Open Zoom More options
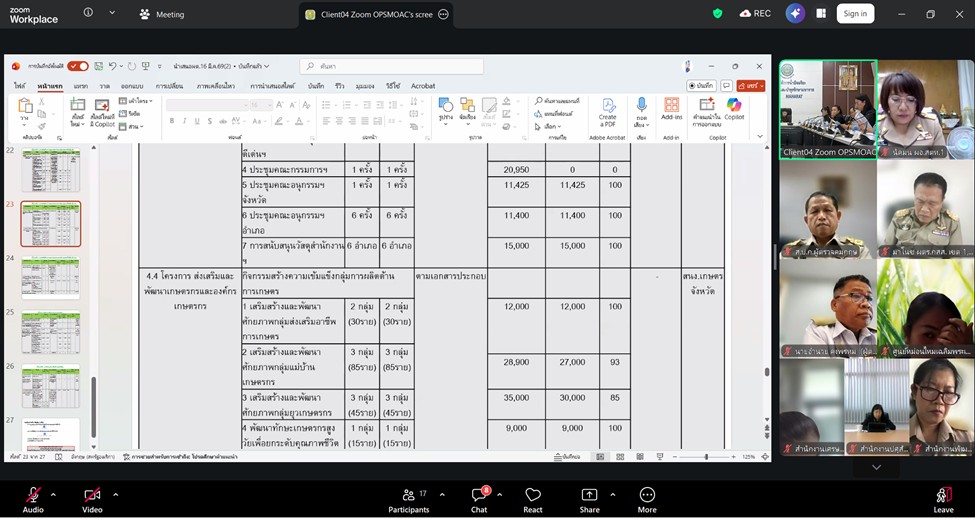This screenshot has height=518, width=975. [647, 499]
